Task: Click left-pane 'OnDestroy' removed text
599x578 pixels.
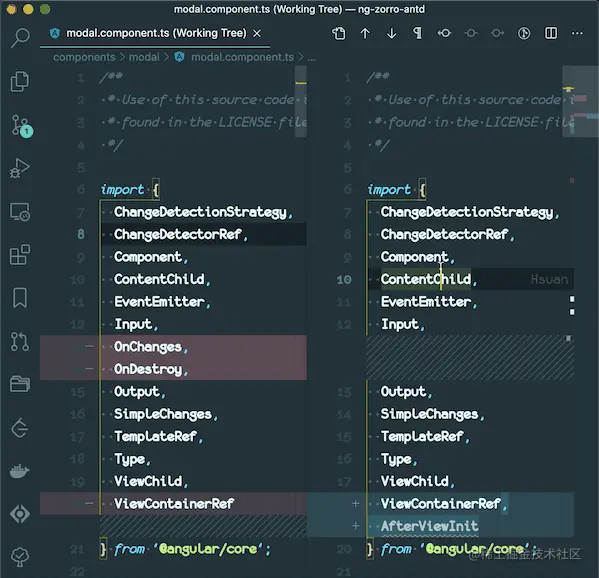Action: click(147, 369)
